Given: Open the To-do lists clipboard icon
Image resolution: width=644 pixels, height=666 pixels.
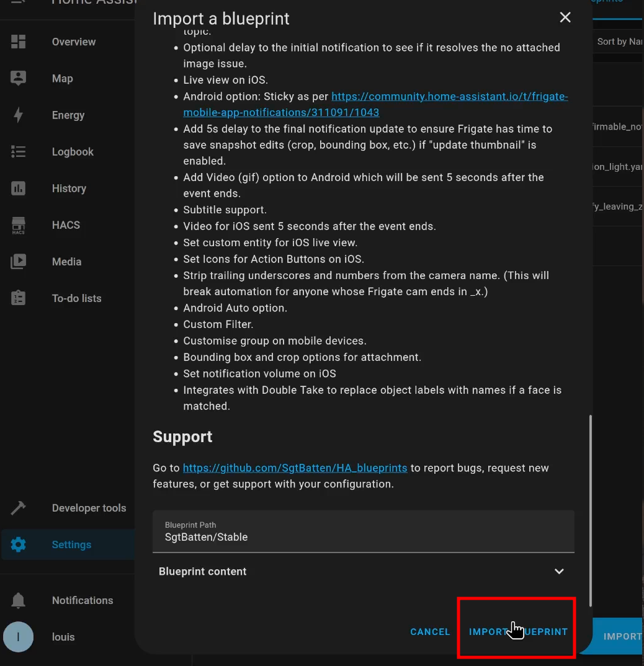Looking at the screenshot, I should tap(18, 298).
